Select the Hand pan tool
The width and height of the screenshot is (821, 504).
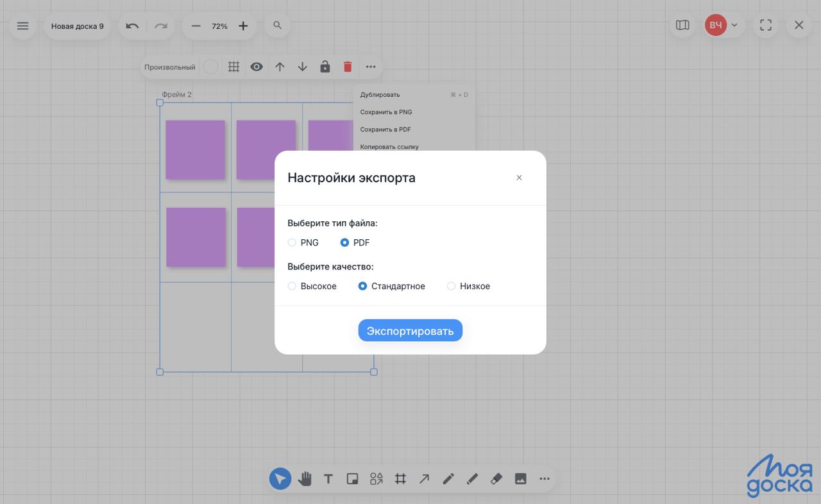point(304,478)
